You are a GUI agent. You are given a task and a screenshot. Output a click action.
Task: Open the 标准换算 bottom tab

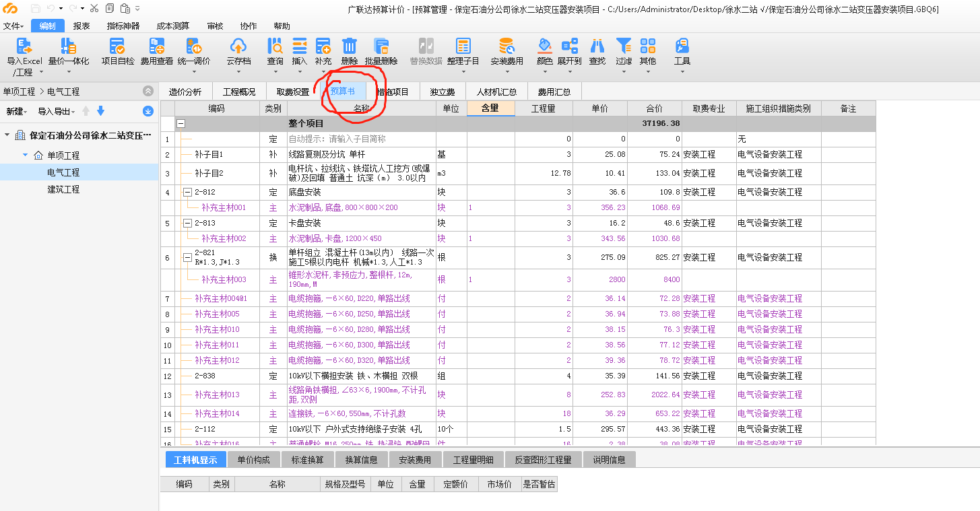[307, 461]
